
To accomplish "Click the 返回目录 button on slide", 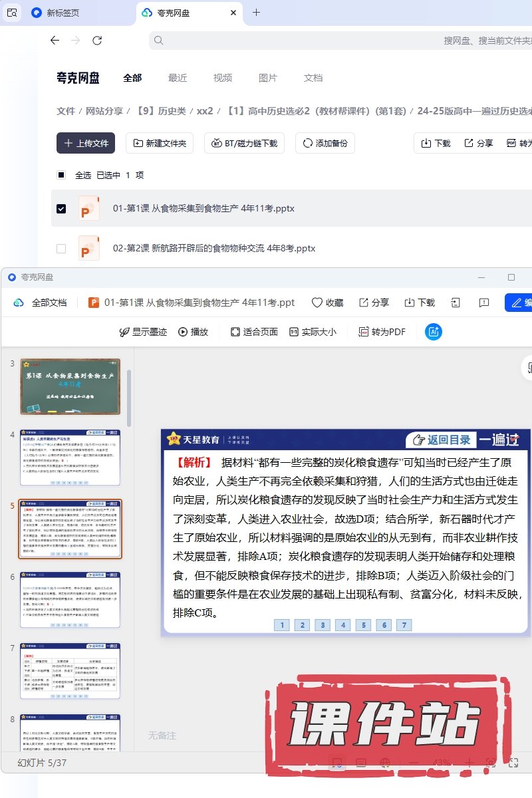I will click(x=442, y=440).
